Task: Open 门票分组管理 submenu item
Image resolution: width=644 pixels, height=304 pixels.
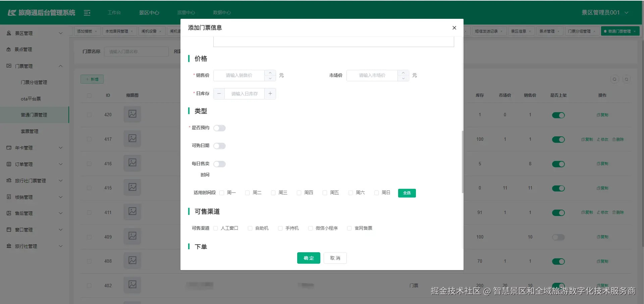Action: (34, 82)
